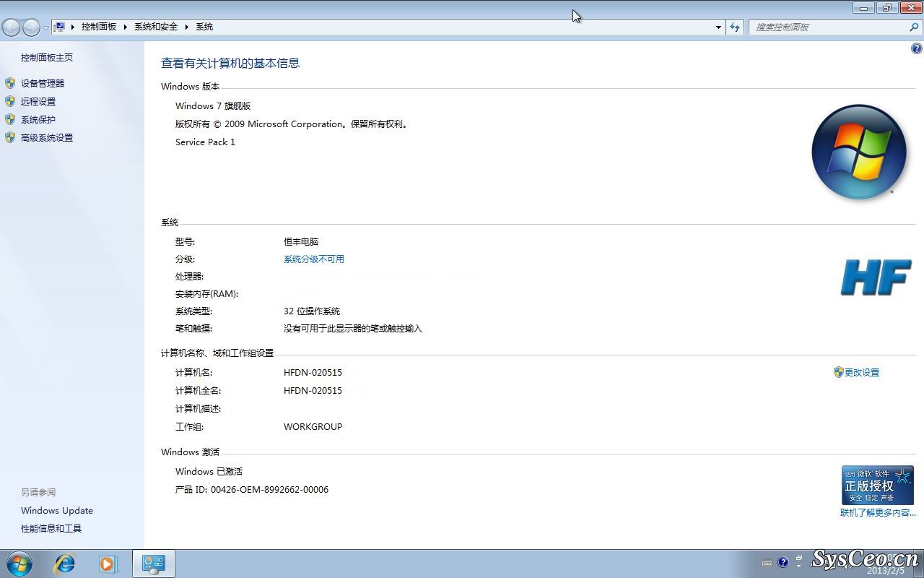
Task: Open Advanced system settings (高级系统设置)
Action: (x=47, y=138)
